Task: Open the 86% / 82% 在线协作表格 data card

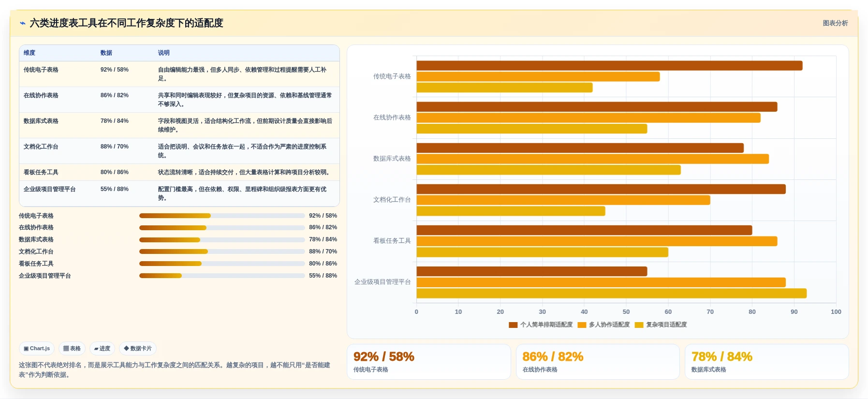Action: (598, 362)
